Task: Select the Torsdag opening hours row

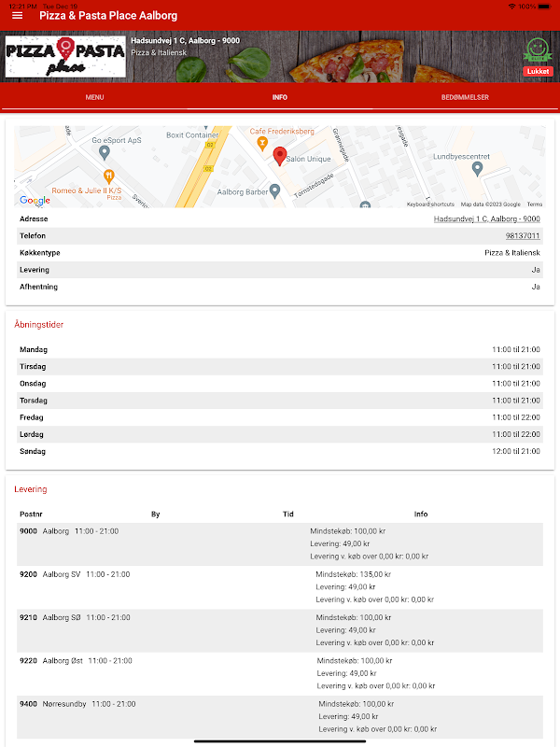Action: coord(280,401)
